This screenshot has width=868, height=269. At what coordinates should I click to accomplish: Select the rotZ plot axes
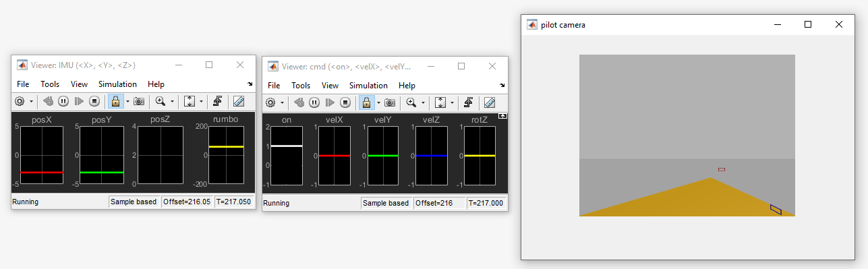480,156
